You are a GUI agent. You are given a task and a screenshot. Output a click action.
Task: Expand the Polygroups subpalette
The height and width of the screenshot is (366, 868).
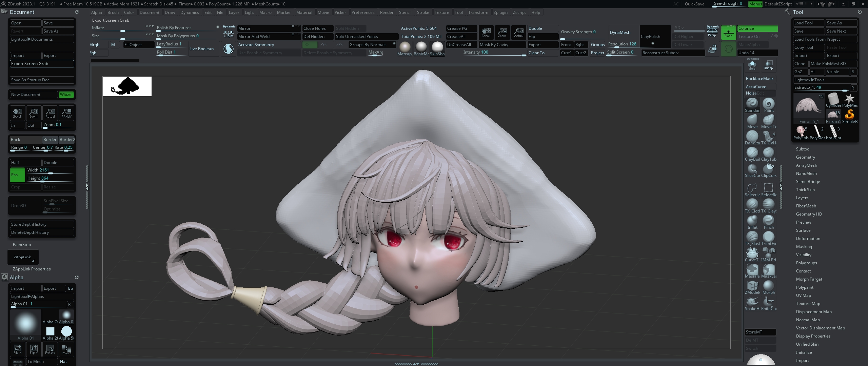(806, 263)
